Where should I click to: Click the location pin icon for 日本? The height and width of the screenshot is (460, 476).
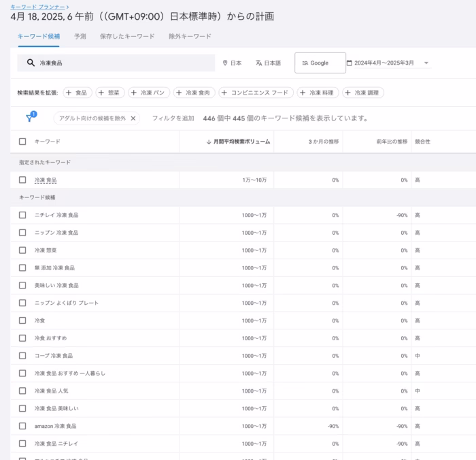coord(225,63)
